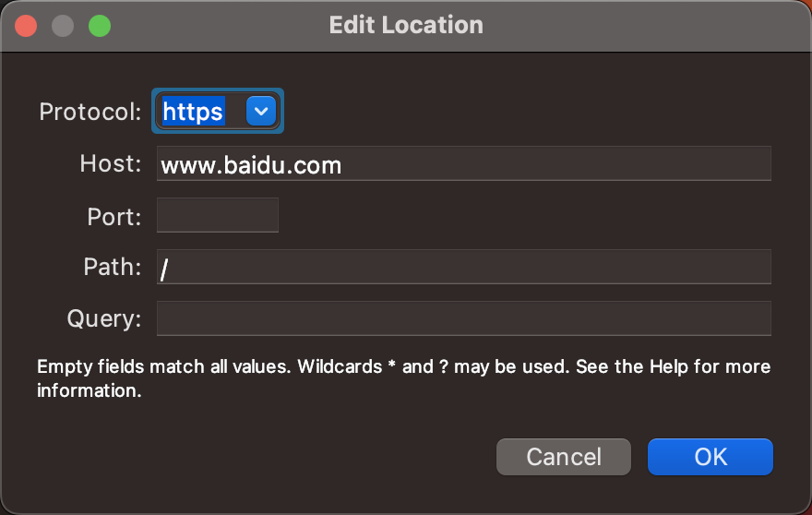This screenshot has height=515, width=812.
Task: Focus the Path field containing a slash
Action: point(463,268)
